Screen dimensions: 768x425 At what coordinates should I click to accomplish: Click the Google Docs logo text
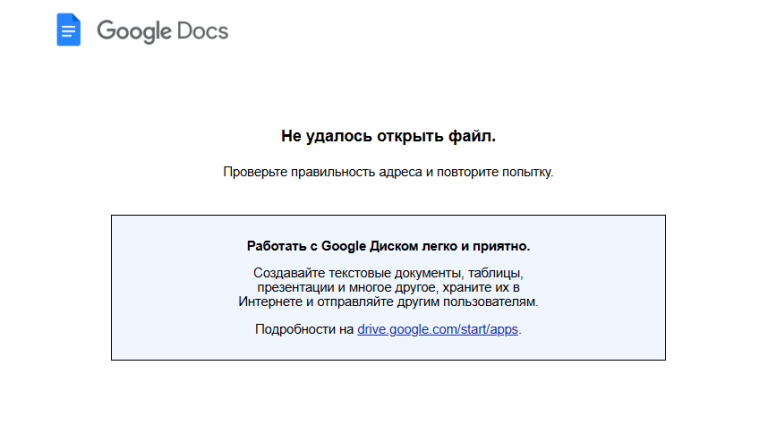pos(163,31)
